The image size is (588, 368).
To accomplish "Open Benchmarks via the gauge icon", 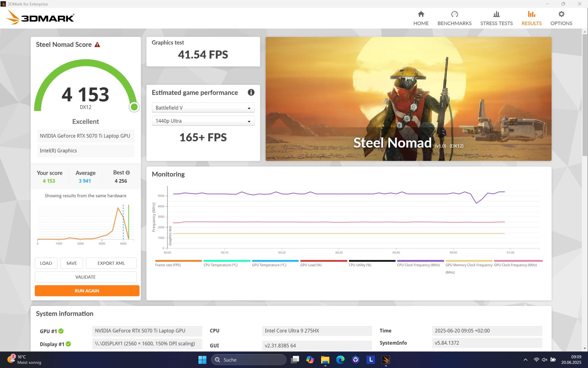I will [x=454, y=14].
